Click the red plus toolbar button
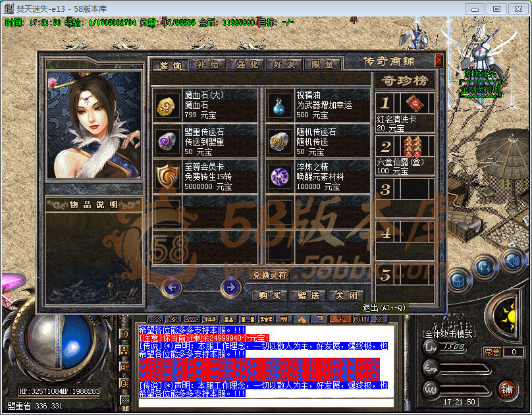Screen dimensions: 532x415 (340, 319)
